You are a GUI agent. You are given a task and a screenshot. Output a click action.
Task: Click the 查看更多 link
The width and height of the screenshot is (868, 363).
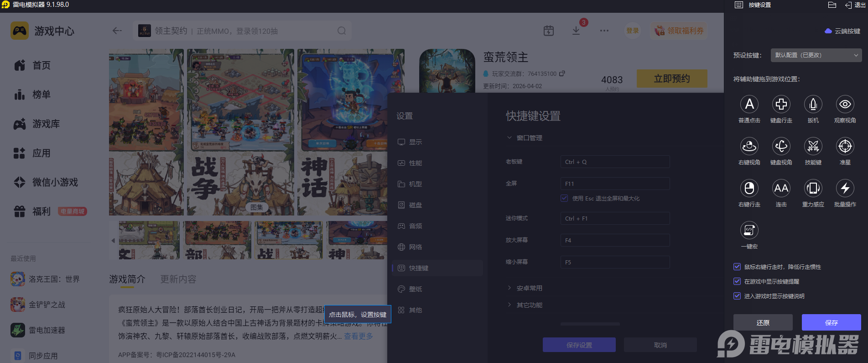click(x=359, y=336)
